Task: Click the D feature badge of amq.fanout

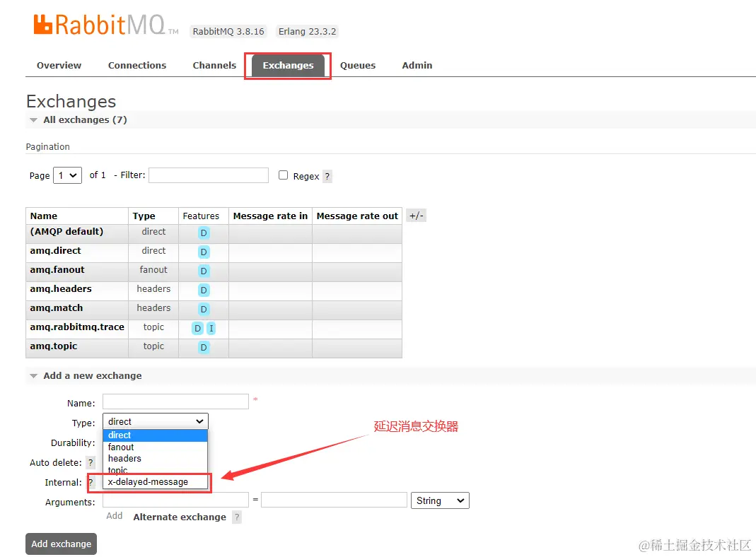Action: tap(204, 271)
